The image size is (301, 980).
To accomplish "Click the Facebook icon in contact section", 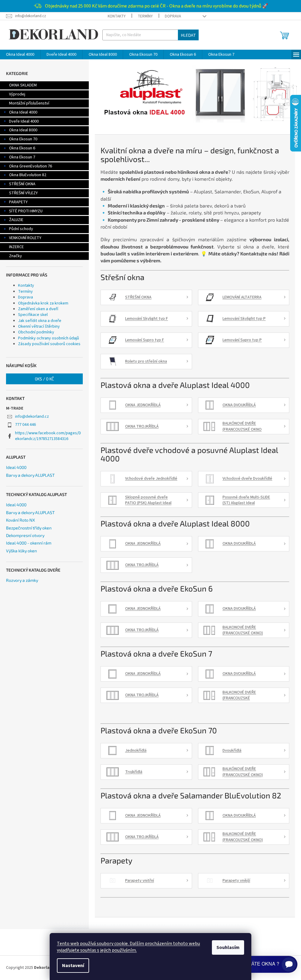I will click(10, 436).
